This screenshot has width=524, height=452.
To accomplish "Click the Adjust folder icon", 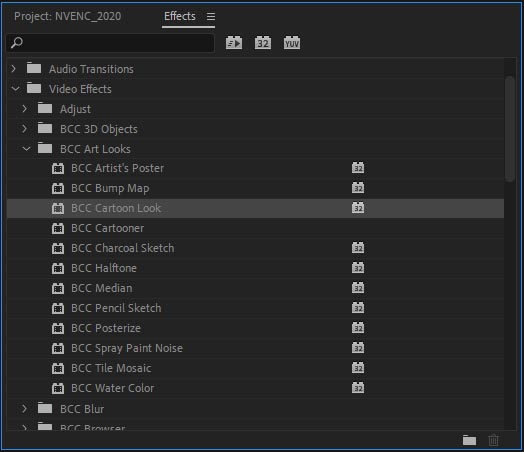I will pos(45,108).
